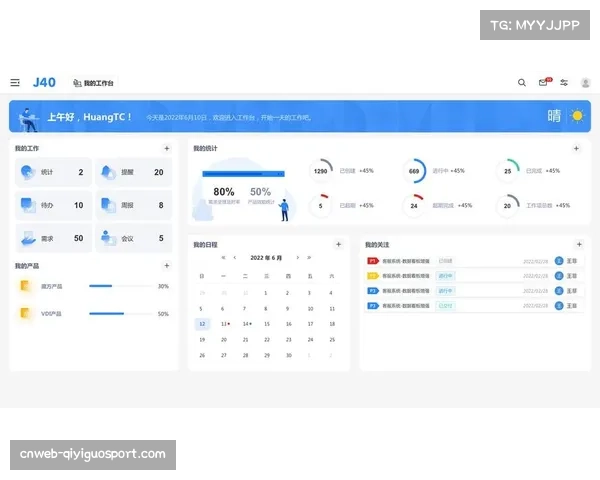Select the 我的工作台 tab

tap(94, 83)
